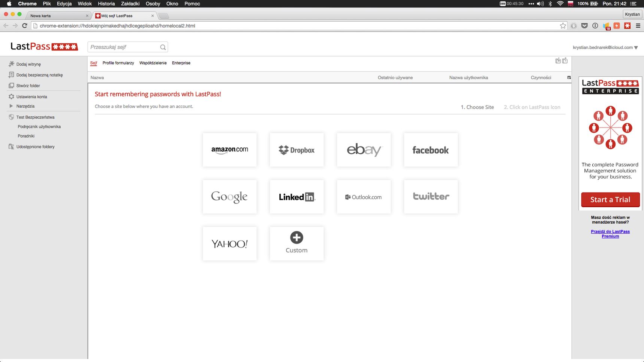Open Dodaj bezpieczną notatkę
This screenshot has height=362, width=644.
(x=39, y=75)
